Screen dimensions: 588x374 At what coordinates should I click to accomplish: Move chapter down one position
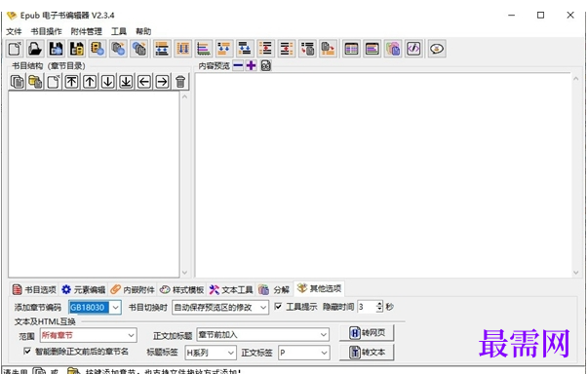point(107,81)
